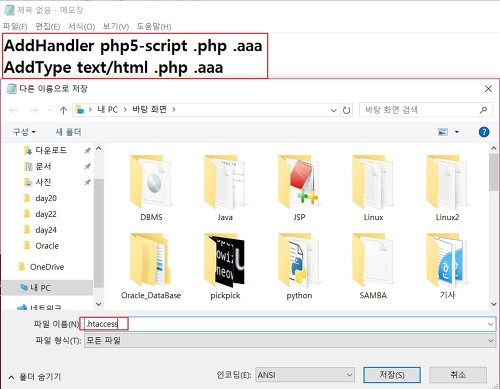Open the JSP folder

299,188
